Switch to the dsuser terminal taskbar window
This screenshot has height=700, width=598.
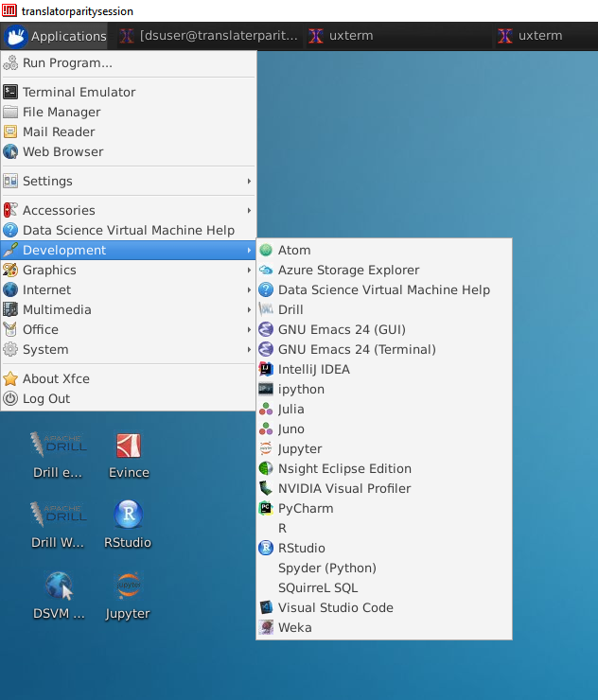[x=208, y=36]
